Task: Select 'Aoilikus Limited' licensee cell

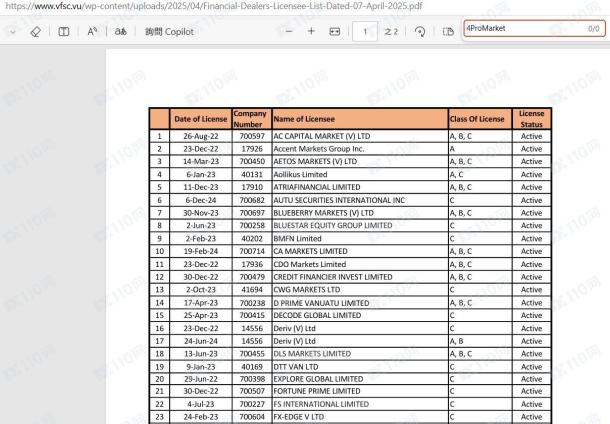Action: coord(360,175)
